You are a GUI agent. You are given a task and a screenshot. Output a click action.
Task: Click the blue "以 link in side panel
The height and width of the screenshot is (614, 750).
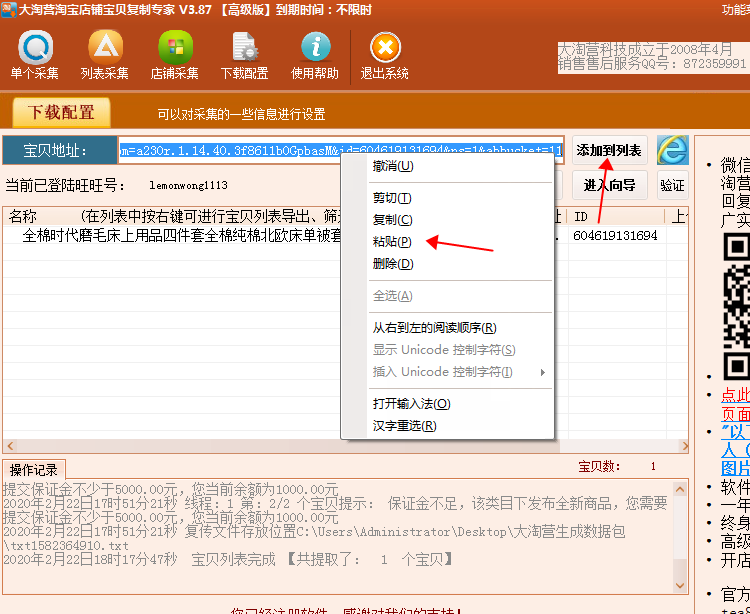tap(735, 432)
